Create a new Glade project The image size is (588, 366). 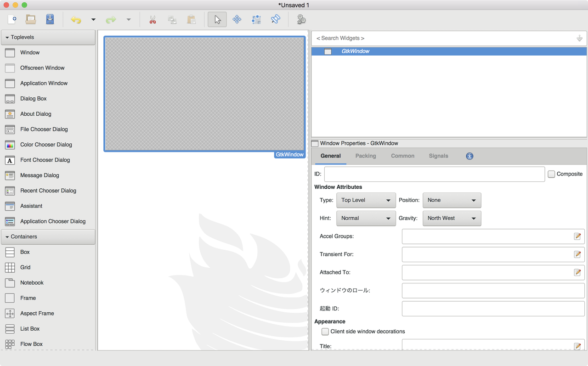12,19
